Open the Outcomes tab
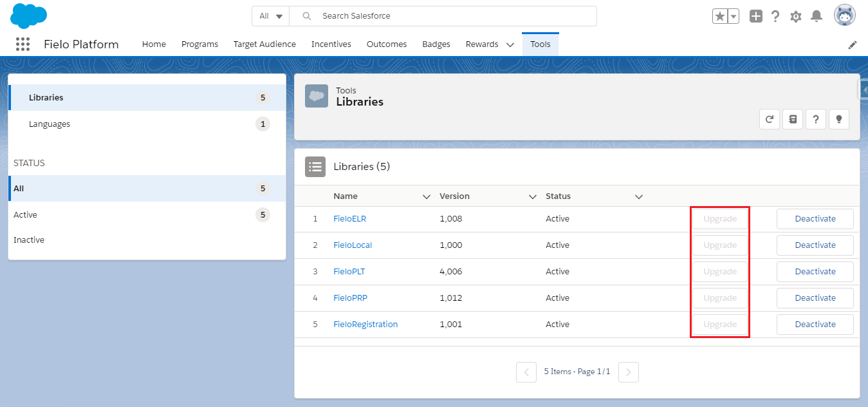Viewport: 868px width, 407px height. (387, 44)
